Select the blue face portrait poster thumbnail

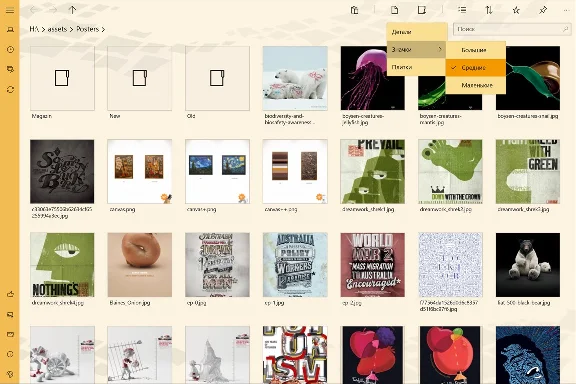pyautogui.click(x=528, y=355)
